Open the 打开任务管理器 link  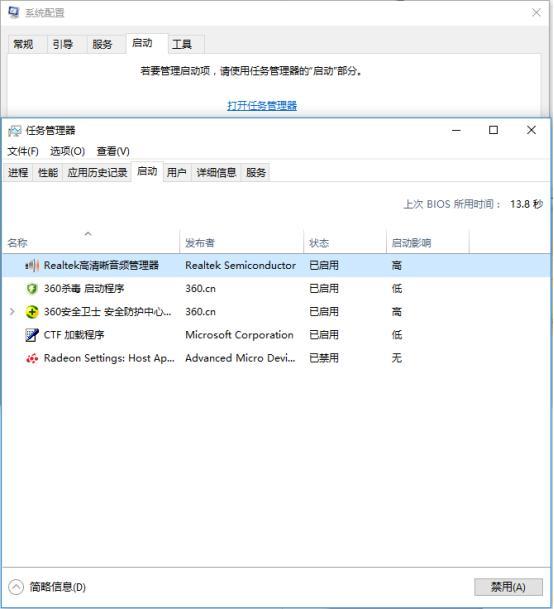[x=262, y=106]
